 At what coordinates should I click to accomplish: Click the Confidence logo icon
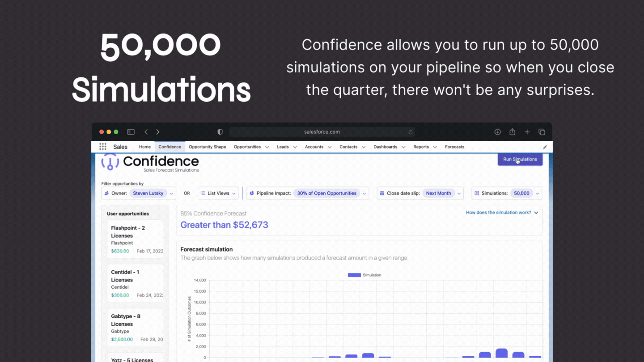pos(110,162)
